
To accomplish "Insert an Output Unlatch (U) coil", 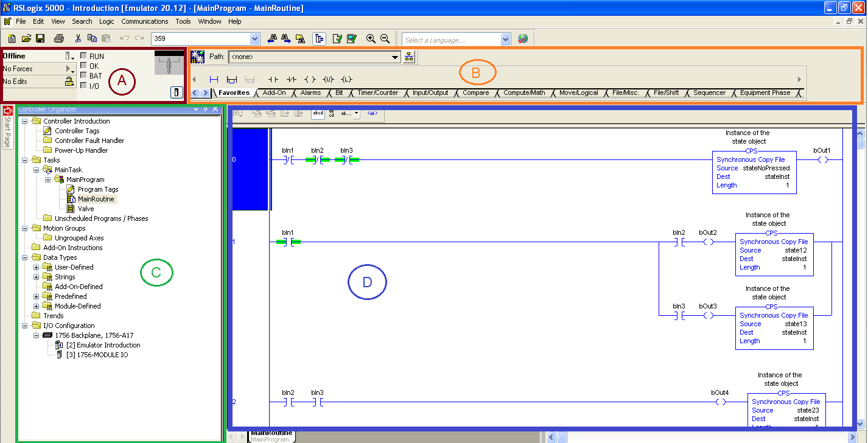I will pyautogui.click(x=329, y=79).
